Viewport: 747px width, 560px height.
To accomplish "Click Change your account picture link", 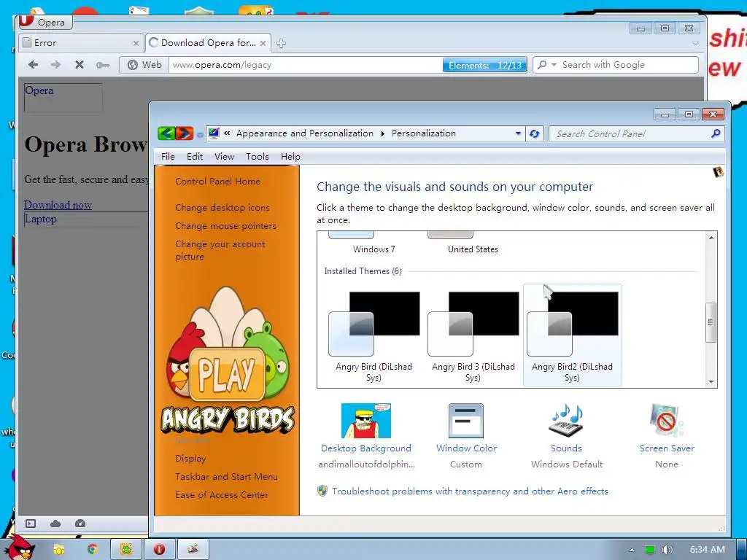I will tap(220, 250).
